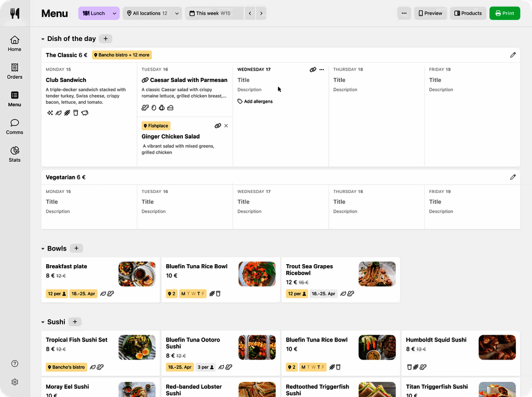Edit Vegetarian row with pencil icon
The image size is (532, 397).
(x=513, y=177)
